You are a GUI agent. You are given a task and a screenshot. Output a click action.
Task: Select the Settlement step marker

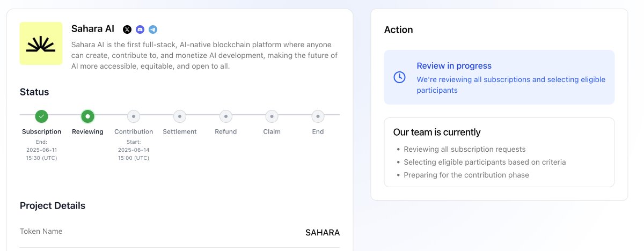tap(180, 116)
